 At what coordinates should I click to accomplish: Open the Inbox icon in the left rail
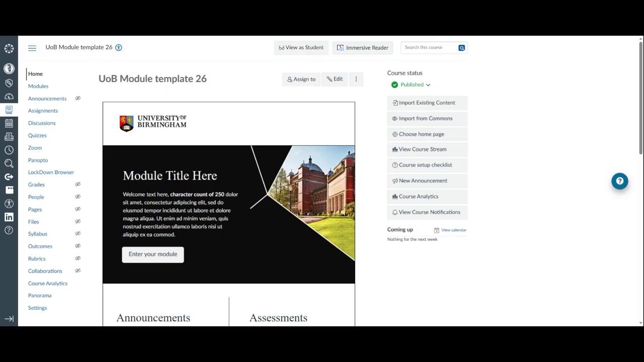[9, 136]
